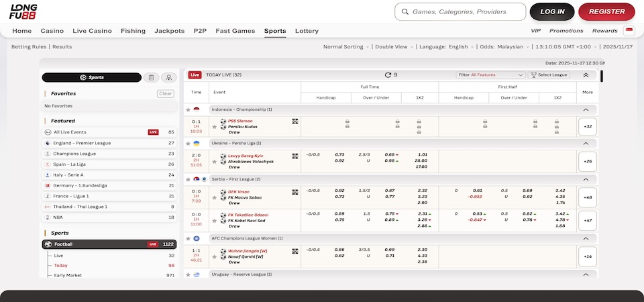Favorite the Uruguay Reserve League star
Viewport: 644px width, 302px height.
(188, 274)
